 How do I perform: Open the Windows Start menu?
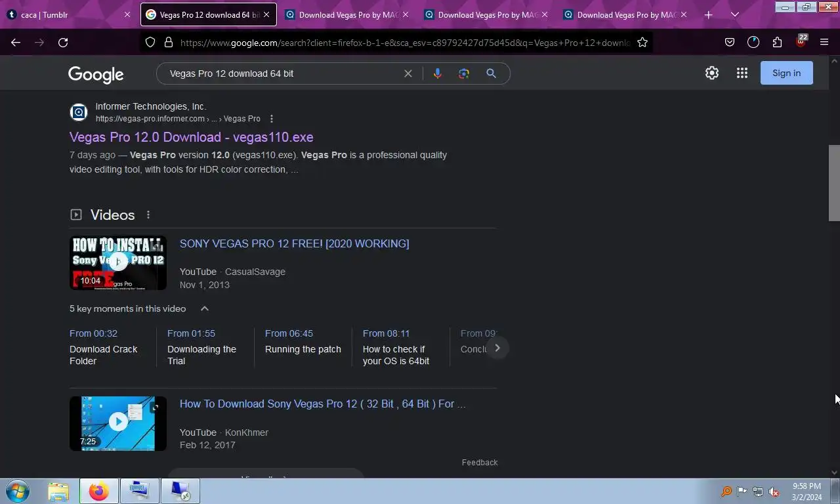pyautogui.click(x=16, y=491)
